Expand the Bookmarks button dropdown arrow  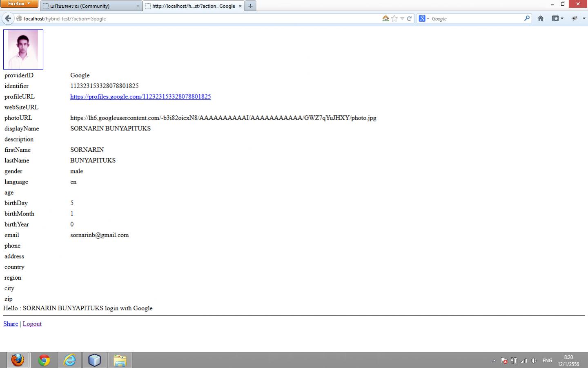tap(562, 18)
